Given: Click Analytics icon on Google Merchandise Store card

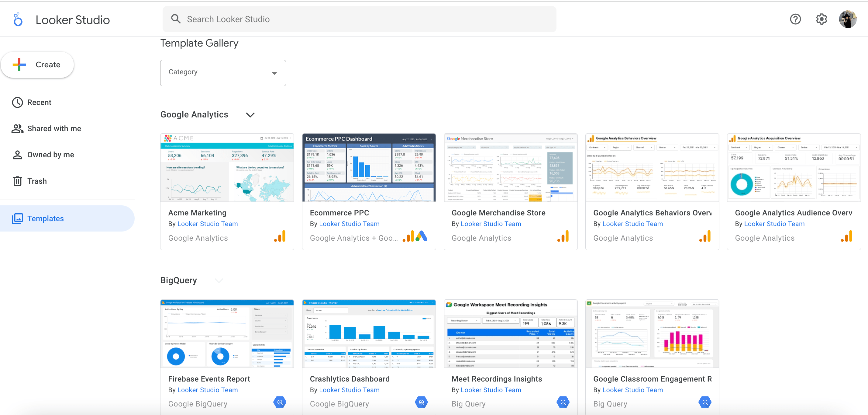Looking at the screenshot, I should coord(563,236).
